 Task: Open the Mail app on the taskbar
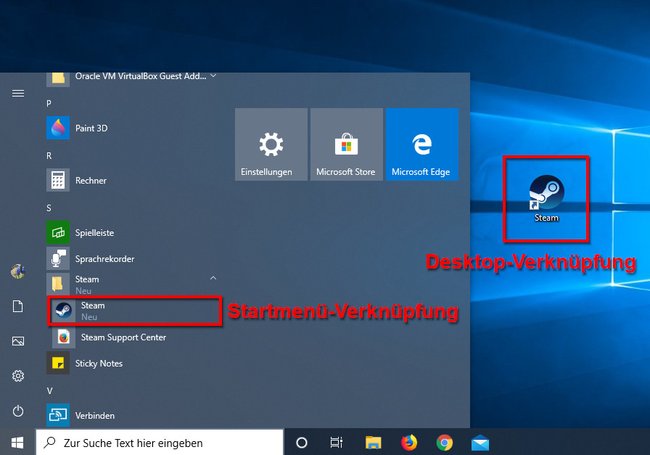pos(480,444)
